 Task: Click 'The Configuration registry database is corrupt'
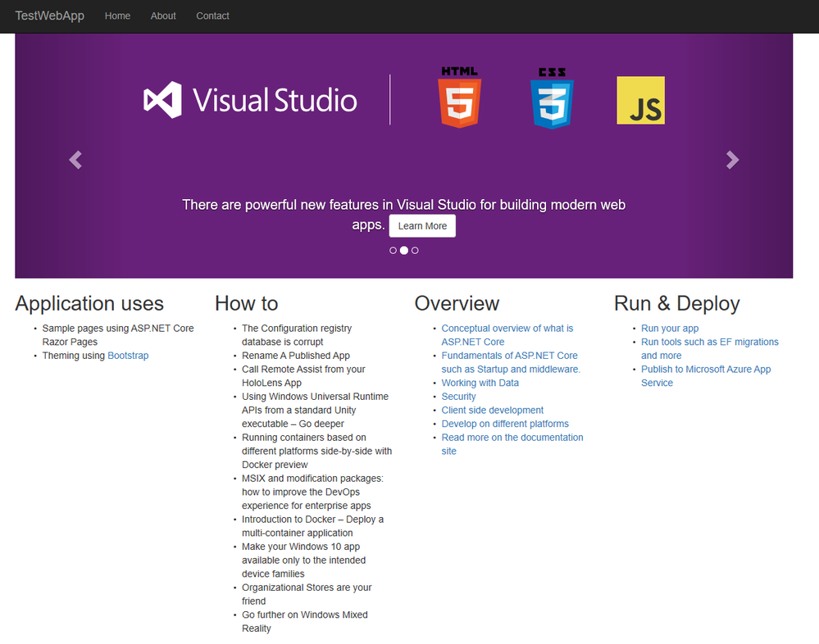(297, 335)
